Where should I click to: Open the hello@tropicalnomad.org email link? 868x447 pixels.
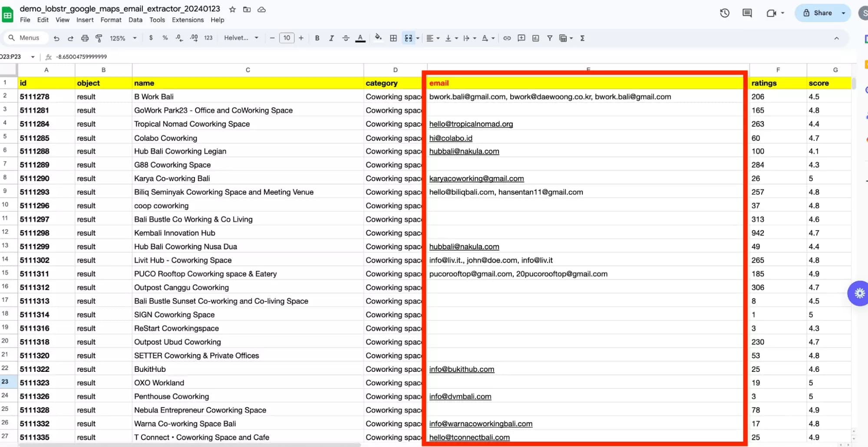(471, 124)
